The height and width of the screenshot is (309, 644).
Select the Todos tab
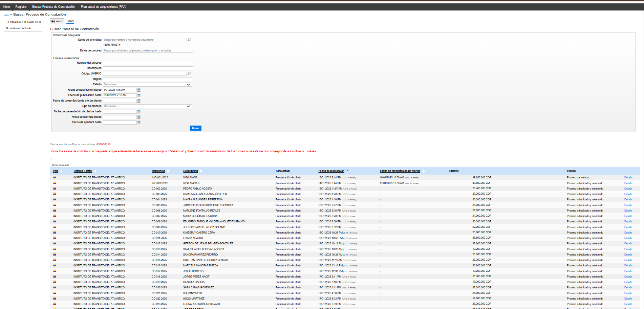pos(70,21)
